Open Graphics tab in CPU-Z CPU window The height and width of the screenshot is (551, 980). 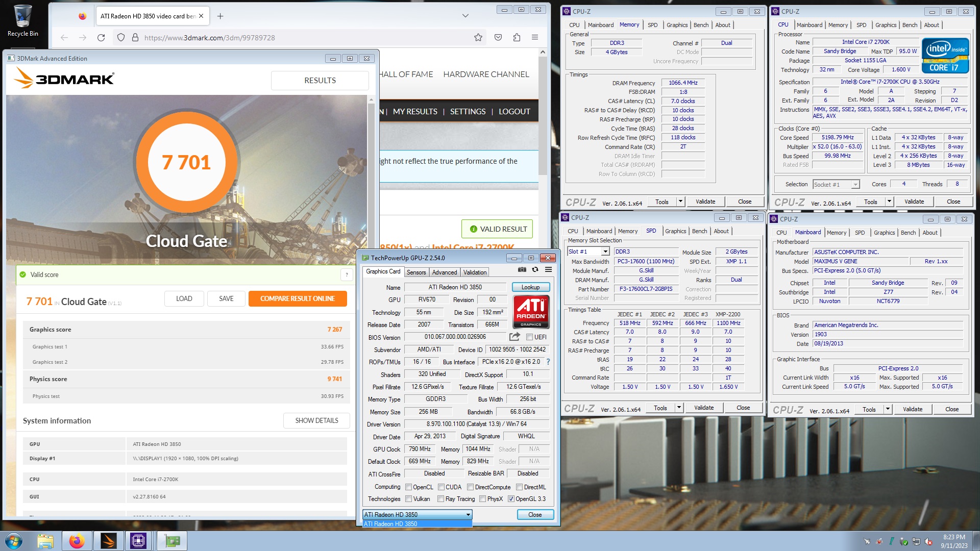pos(886,25)
